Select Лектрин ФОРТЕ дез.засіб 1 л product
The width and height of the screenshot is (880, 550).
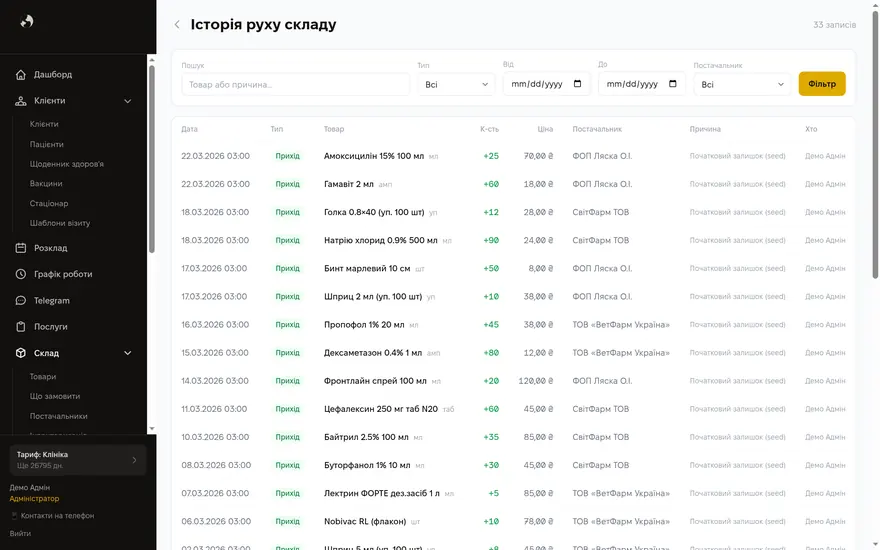click(382, 493)
